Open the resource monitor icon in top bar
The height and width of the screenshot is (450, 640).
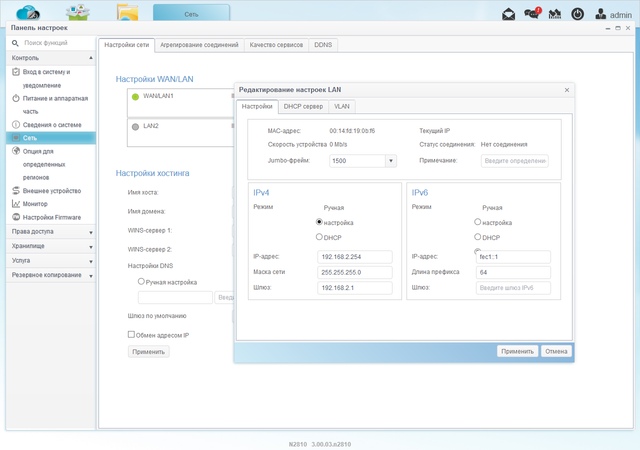tap(555, 14)
